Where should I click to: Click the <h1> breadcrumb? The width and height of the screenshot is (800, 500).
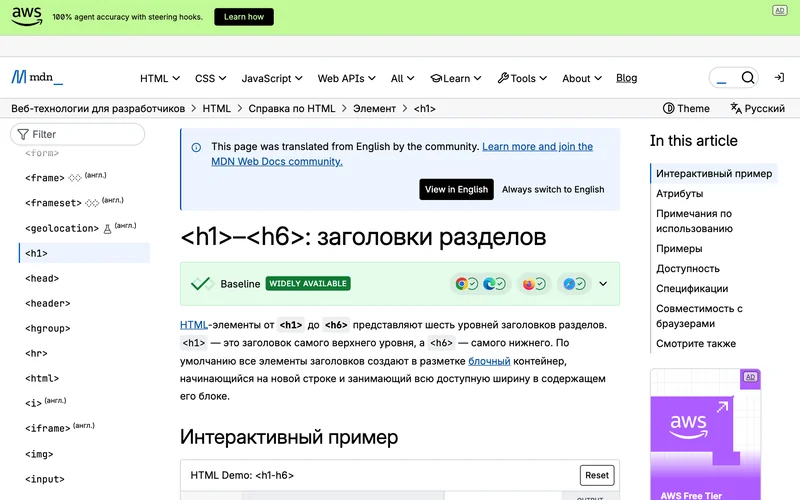(424, 109)
